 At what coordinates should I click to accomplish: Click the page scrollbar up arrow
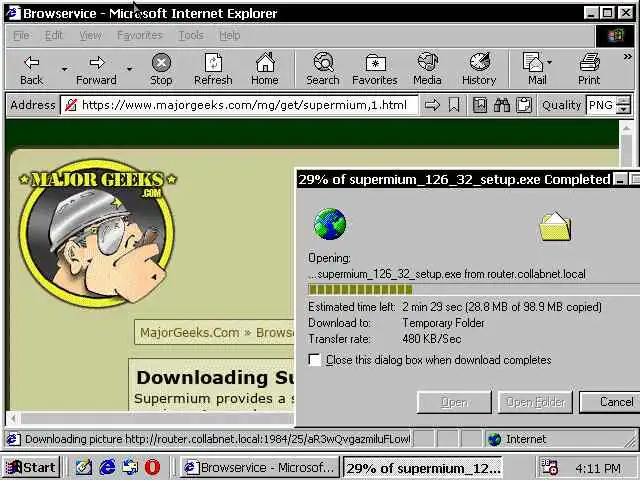coord(627,128)
